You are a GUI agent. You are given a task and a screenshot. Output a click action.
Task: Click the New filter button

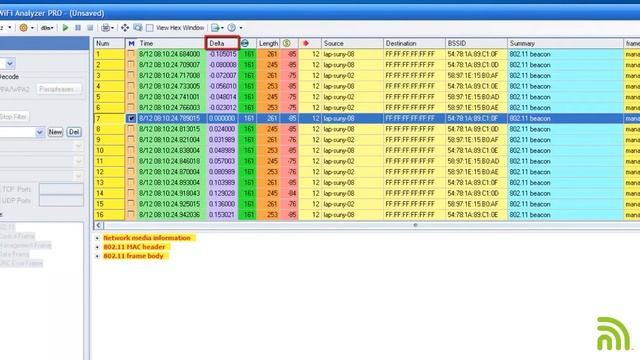[x=55, y=132]
